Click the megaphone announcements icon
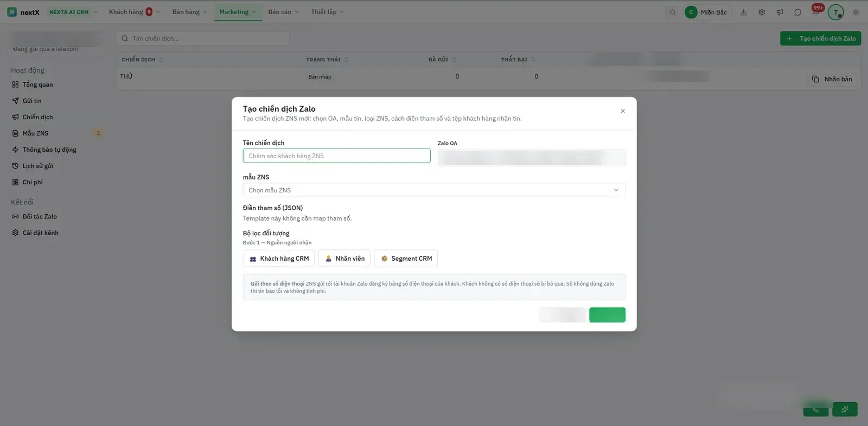 pos(780,12)
